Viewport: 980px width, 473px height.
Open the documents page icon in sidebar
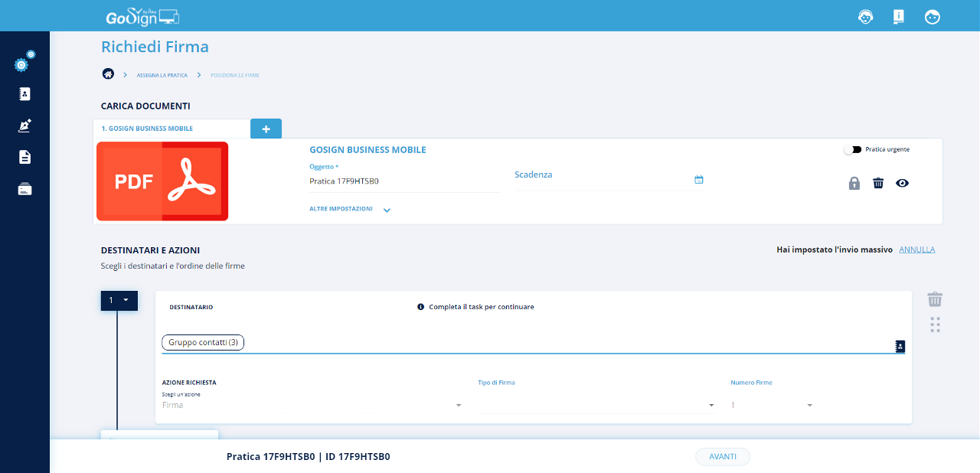[x=24, y=157]
